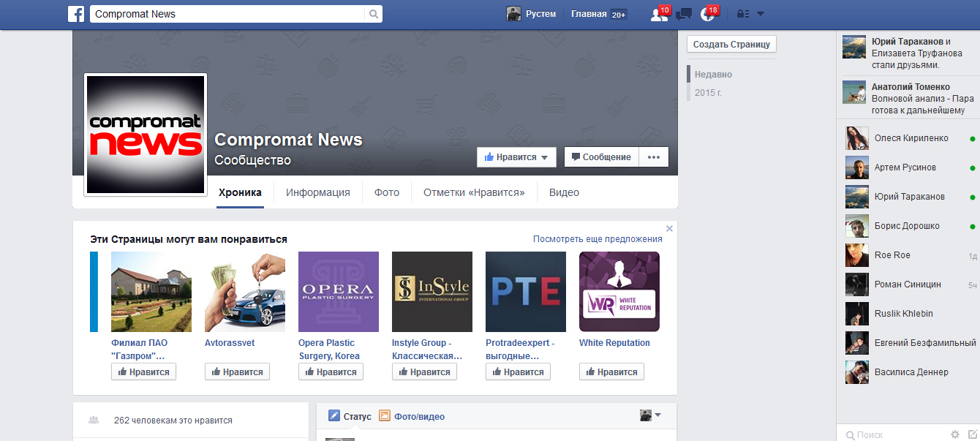The image size is (980, 441).
Task: Open the White Reputation page thumbnail
Action: tap(619, 292)
